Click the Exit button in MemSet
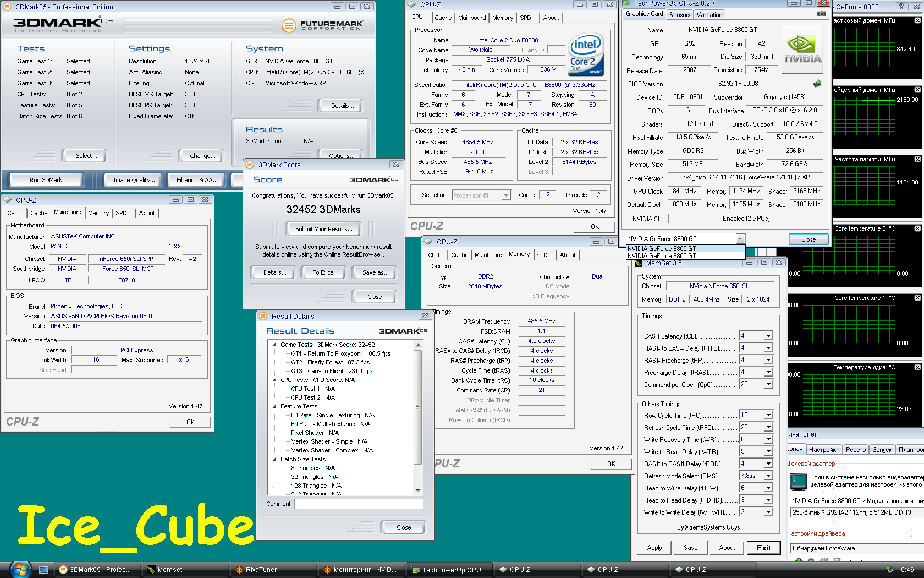924x578 pixels. pyautogui.click(x=763, y=548)
